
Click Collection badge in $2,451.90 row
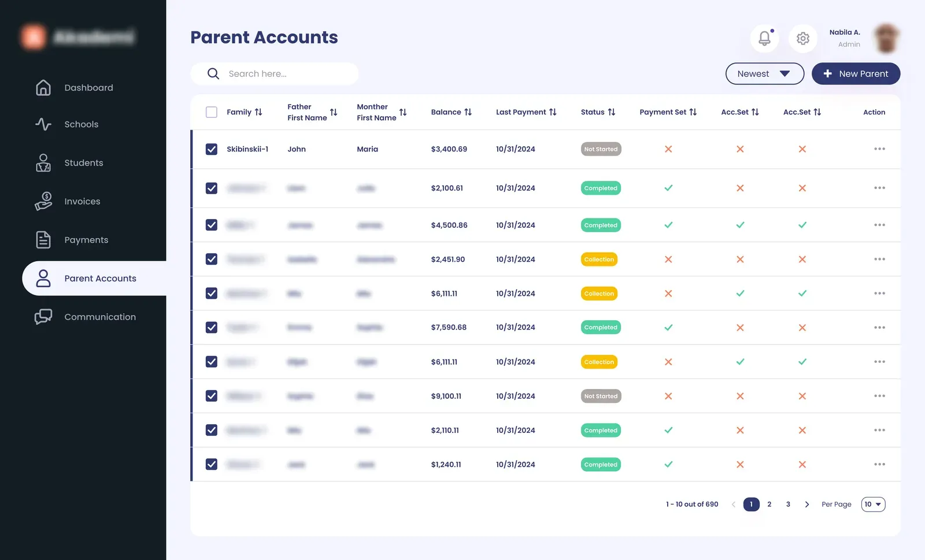pos(599,259)
